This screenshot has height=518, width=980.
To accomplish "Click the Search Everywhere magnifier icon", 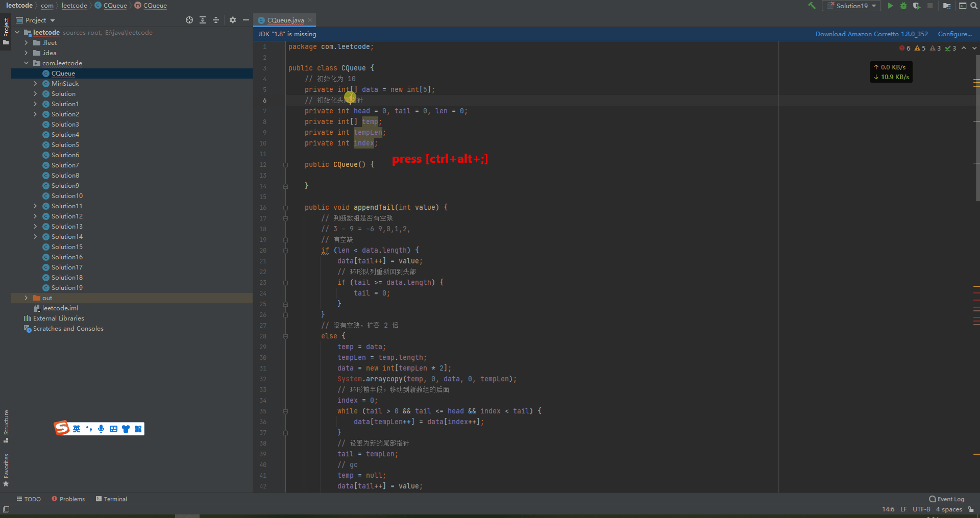I will click(x=973, y=6).
